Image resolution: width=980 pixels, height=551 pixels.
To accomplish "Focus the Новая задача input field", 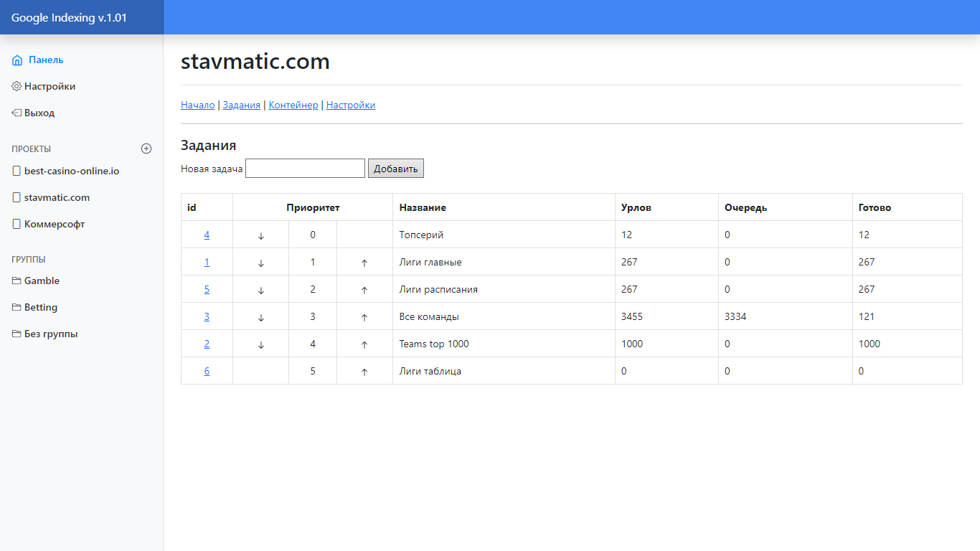I will point(305,169).
